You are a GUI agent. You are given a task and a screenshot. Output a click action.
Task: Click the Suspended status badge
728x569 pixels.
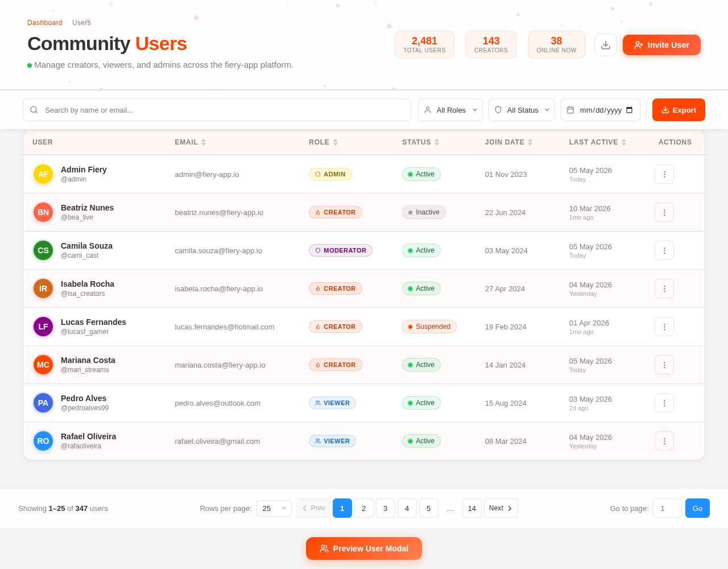(429, 327)
